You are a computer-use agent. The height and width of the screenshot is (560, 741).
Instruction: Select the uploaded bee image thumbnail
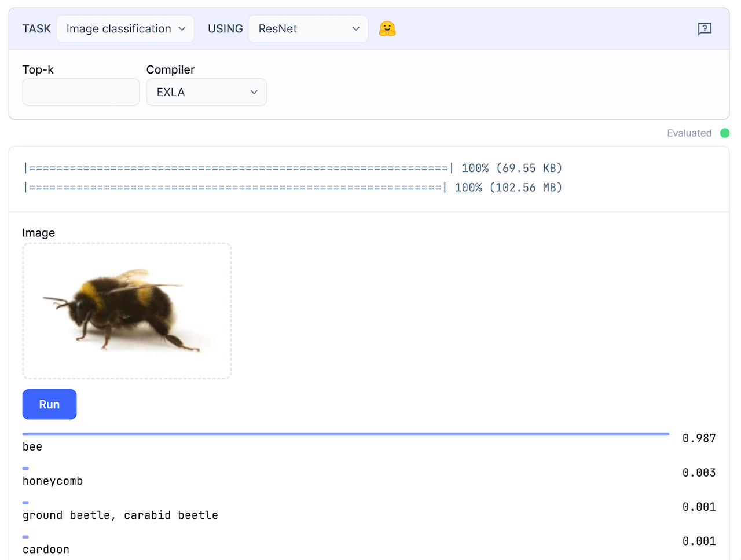pos(127,311)
